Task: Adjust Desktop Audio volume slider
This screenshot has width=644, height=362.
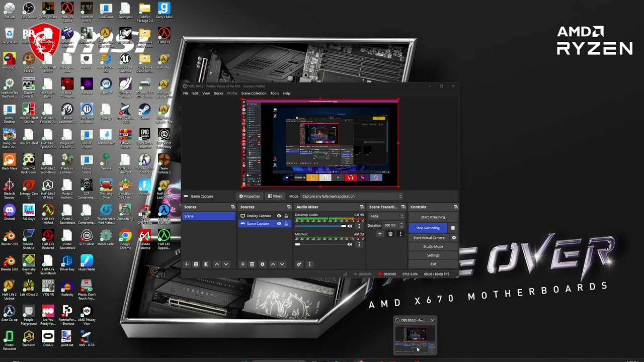Action: coord(320,226)
